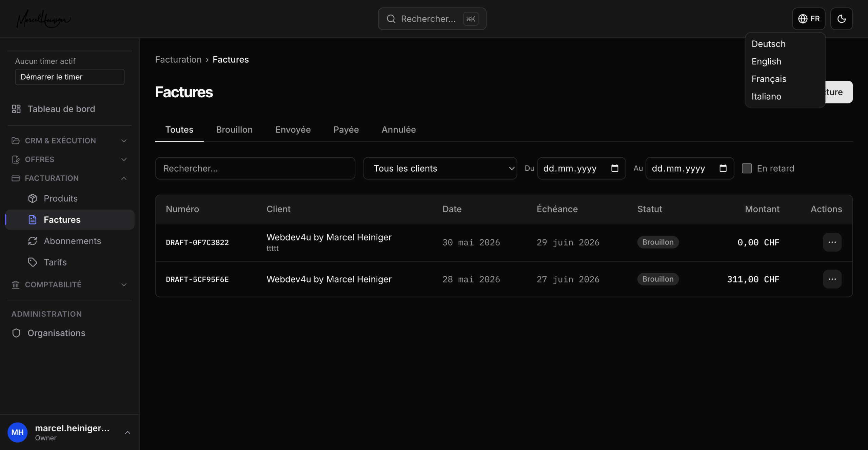Click the 311,00 CHF amount
This screenshot has height=450, width=868.
point(753,279)
